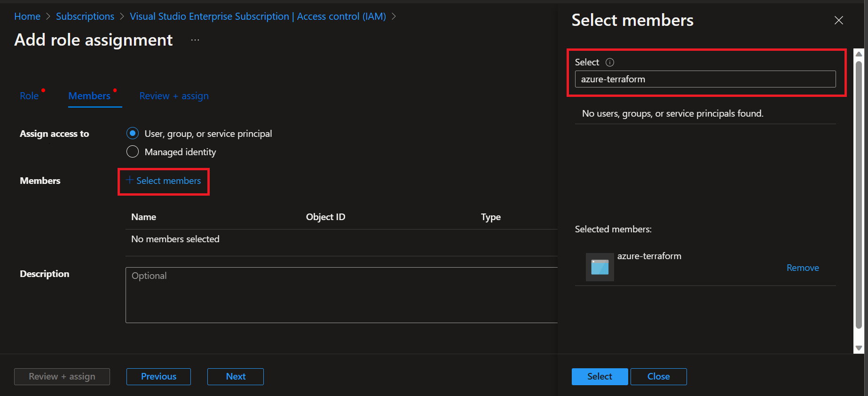The height and width of the screenshot is (396, 868).
Task: Open Subscriptions breadcrumb link
Action: point(85,16)
